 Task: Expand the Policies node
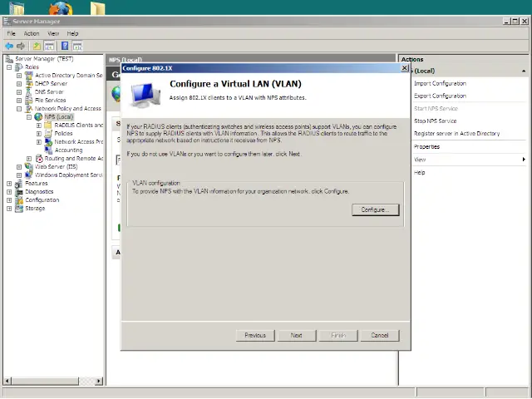pos(39,134)
